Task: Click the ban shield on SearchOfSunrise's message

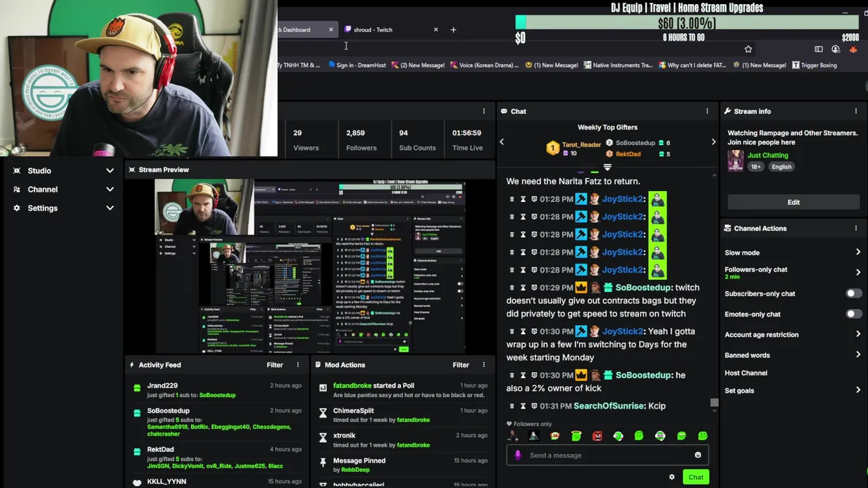Action: (534, 406)
